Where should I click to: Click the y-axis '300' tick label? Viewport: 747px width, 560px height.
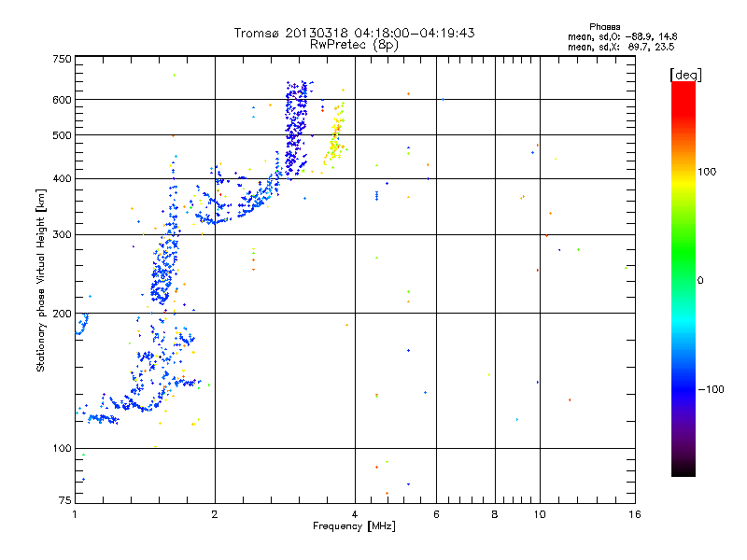pos(62,234)
